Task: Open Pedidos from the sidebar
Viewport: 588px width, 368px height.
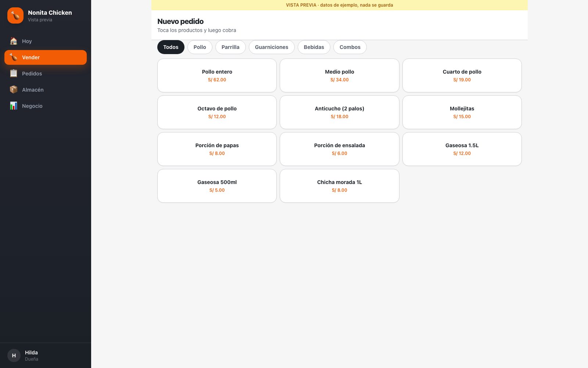Action: coord(46,74)
